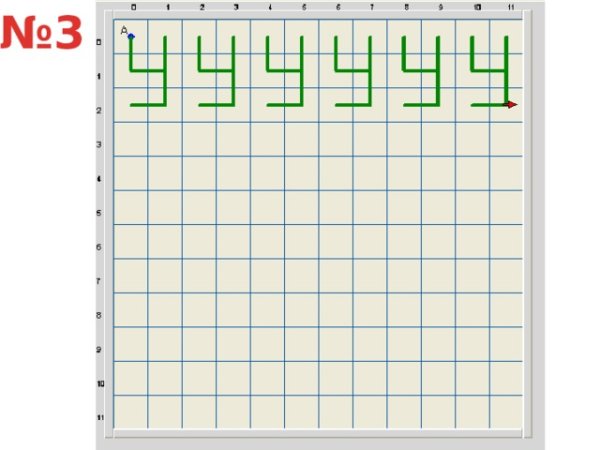The height and width of the screenshot is (450, 600).
Task: Click number 3 on the left ruler
Action: pos(99,145)
